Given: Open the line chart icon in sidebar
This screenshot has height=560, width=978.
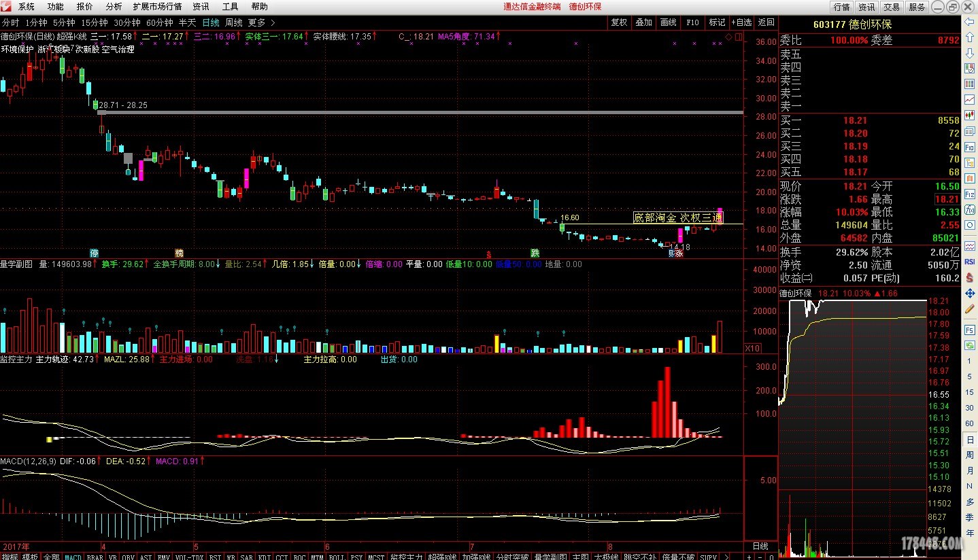Looking at the screenshot, I should (x=970, y=99).
